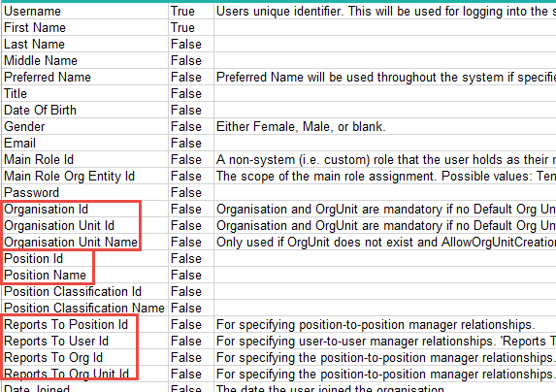Click the description beside Organisation Id
The image size is (556, 392).
[x=385, y=209]
